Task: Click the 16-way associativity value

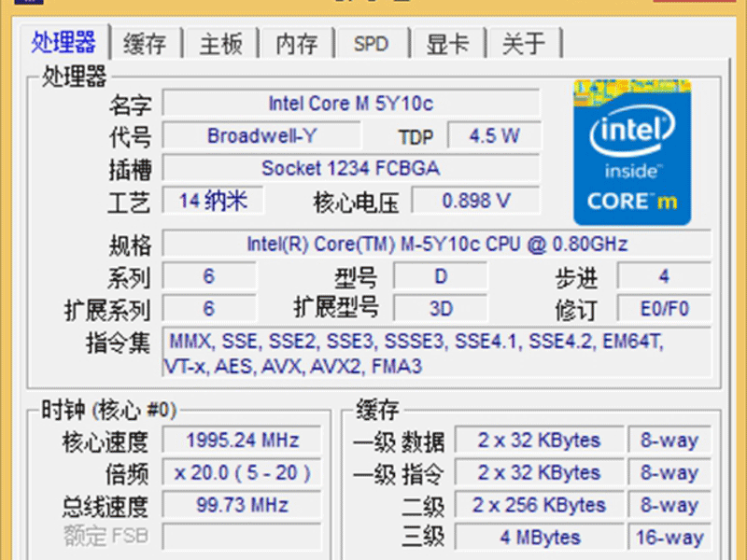Action: (x=669, y=538)
